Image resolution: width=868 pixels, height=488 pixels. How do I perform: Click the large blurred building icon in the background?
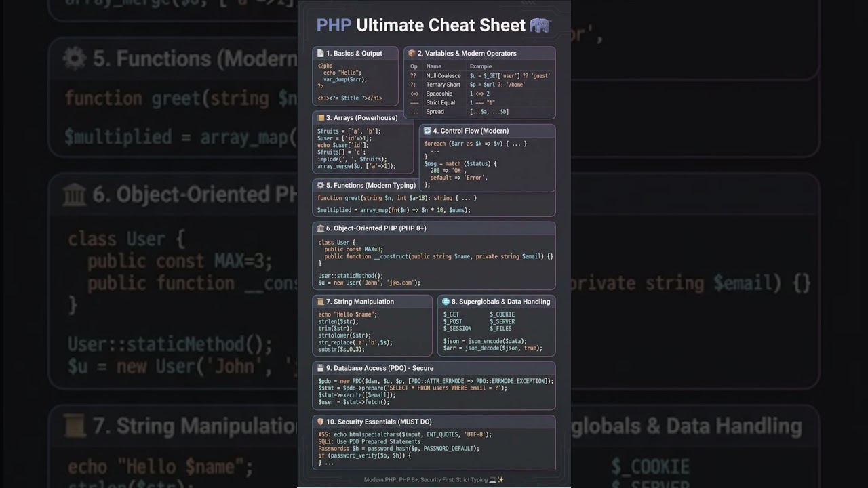coord(74,195)
